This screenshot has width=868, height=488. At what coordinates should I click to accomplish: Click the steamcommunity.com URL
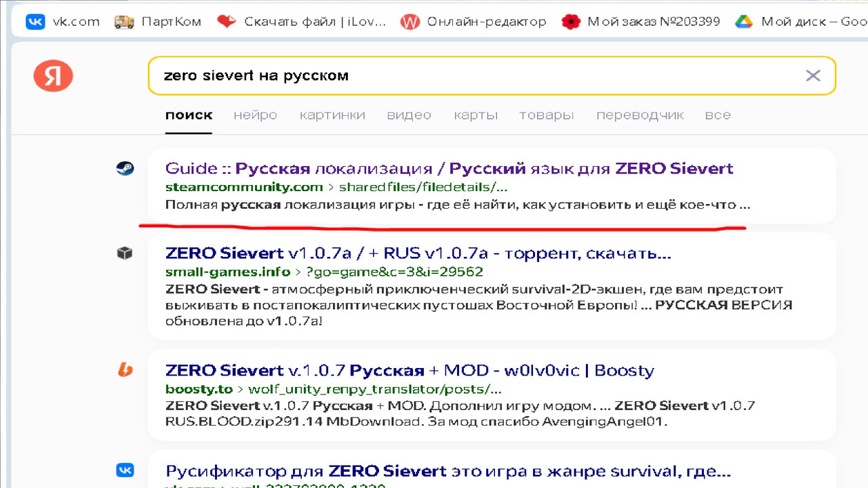coord(244,187)
